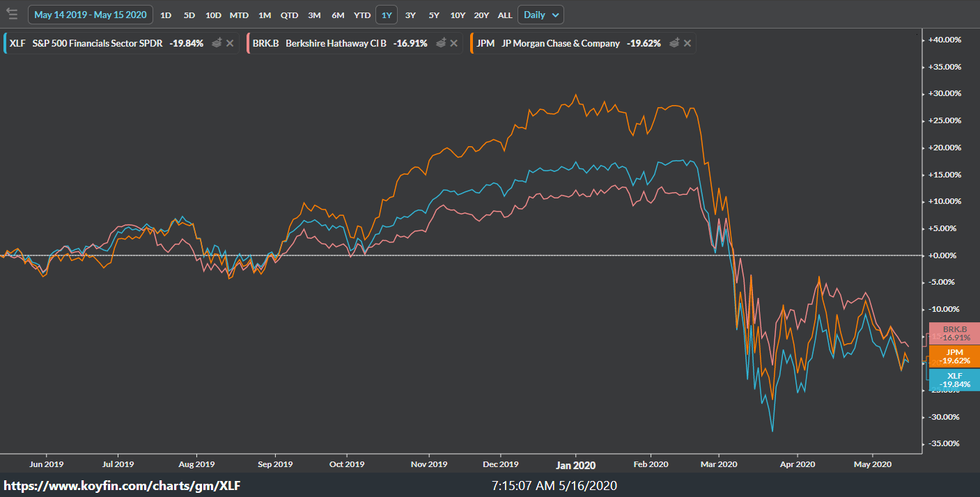Expand the interval chevron next to Daily
The image size is (980, 497).
tap(555, 14)
